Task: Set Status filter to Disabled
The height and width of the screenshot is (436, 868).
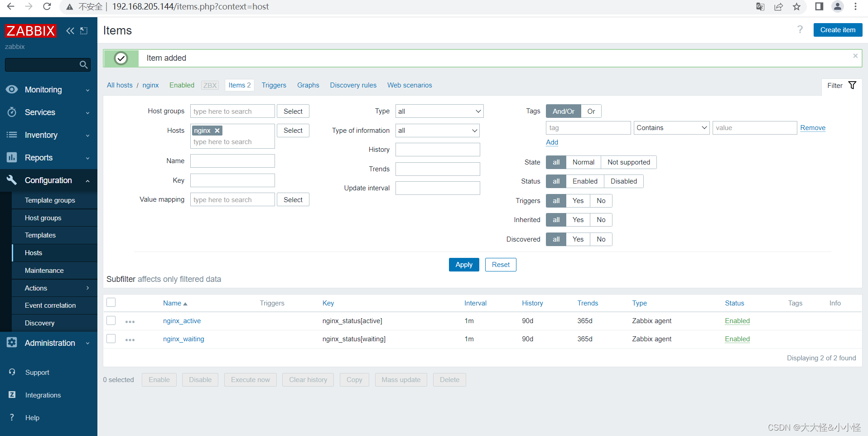Action: click(x=623, y=181)
